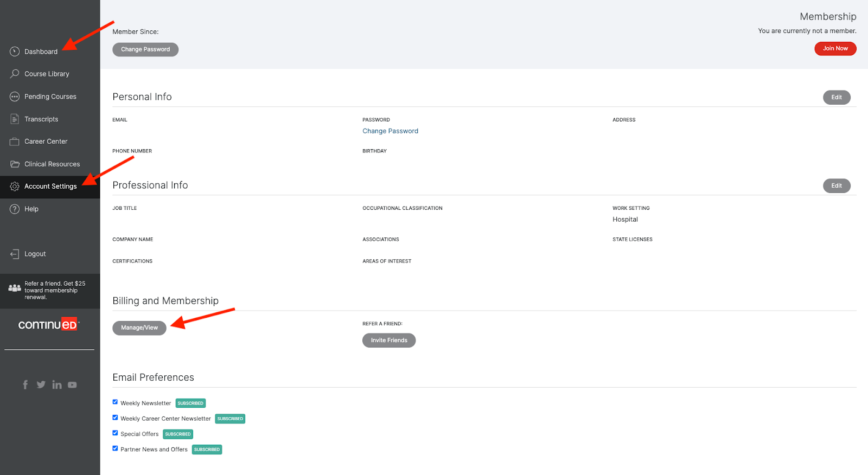Open the Twitter social icon
868x475 pixels.
point(41,384)
